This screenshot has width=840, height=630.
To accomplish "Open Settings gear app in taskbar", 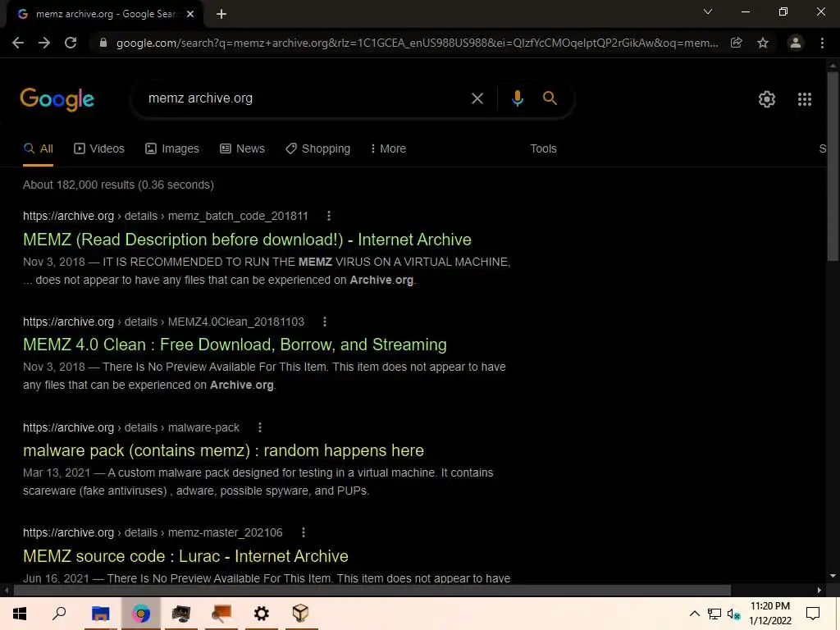I will click(x=262, y=614).
